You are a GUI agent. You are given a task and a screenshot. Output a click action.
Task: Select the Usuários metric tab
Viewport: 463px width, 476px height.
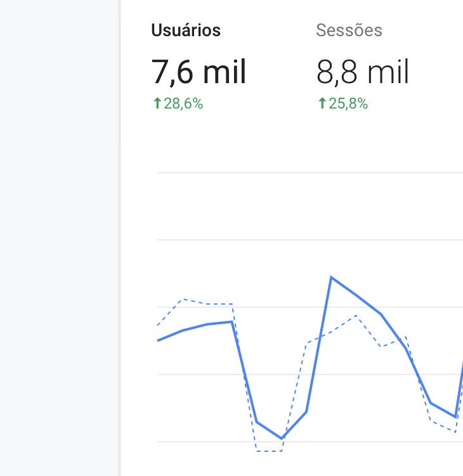pos(186,30)
